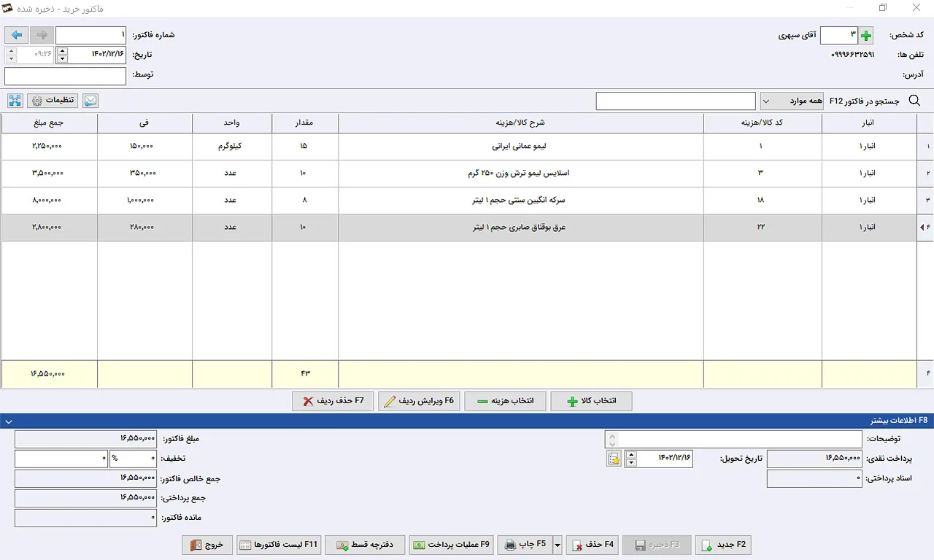Click the جمع مبلغ column header
The height and width of the screenshot is (560, 934).
(x=50, y=123)
